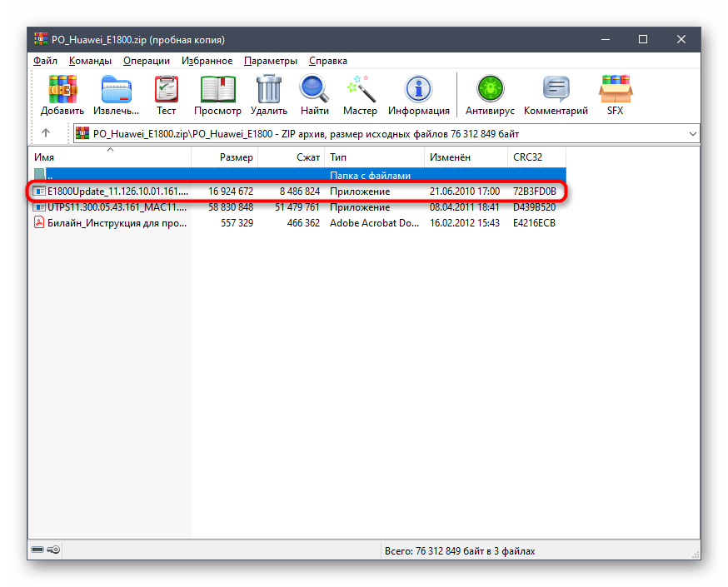This screenshot has width=728, height=587.
Task: Show archive Информация icon
Action: coord(419,89)
